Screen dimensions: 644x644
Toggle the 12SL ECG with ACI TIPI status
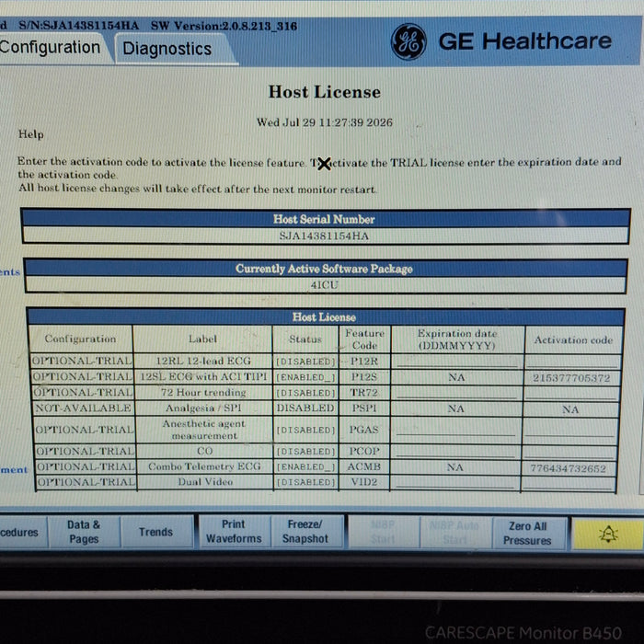(305, 377)
